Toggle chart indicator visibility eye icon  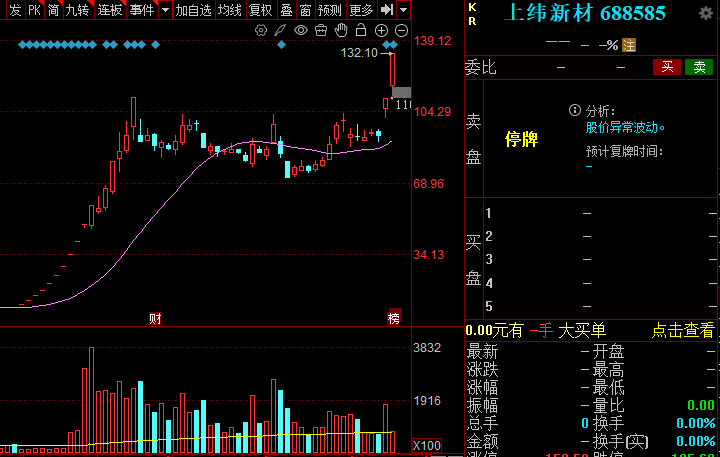point(301,30)
